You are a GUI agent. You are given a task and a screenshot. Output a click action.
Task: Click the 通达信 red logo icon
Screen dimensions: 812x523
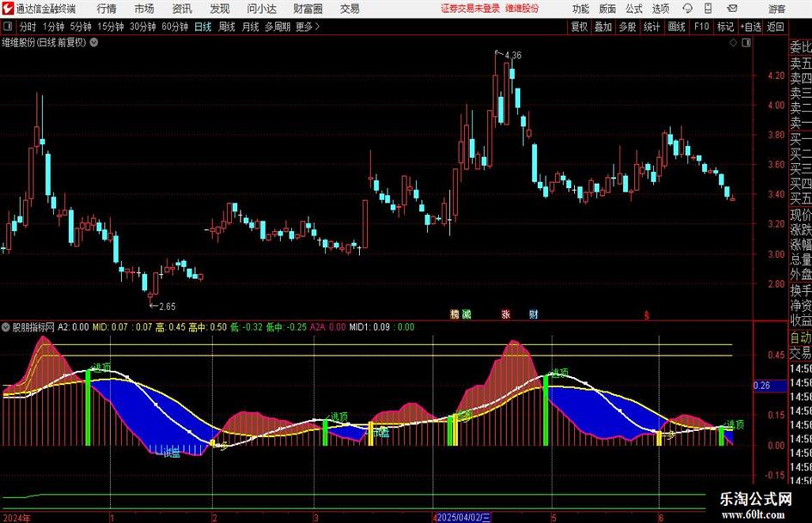[8, 9]
